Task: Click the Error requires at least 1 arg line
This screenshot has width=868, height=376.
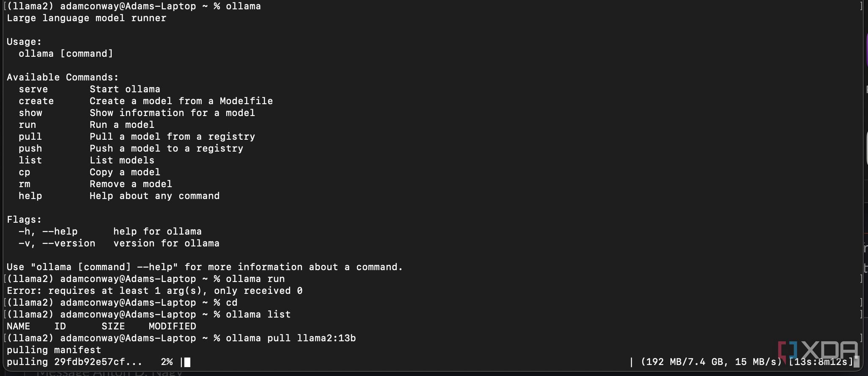Action: click(154, 291)
